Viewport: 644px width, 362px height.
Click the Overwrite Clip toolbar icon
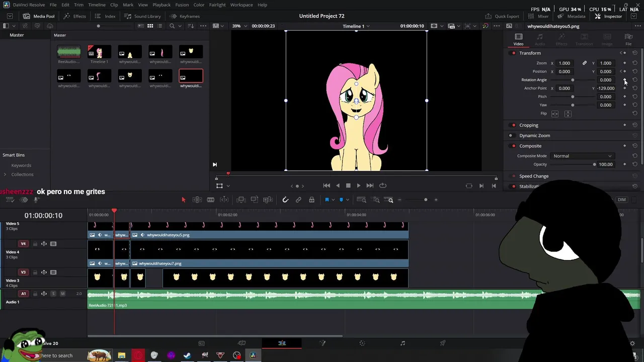click(x=255, y=200)
